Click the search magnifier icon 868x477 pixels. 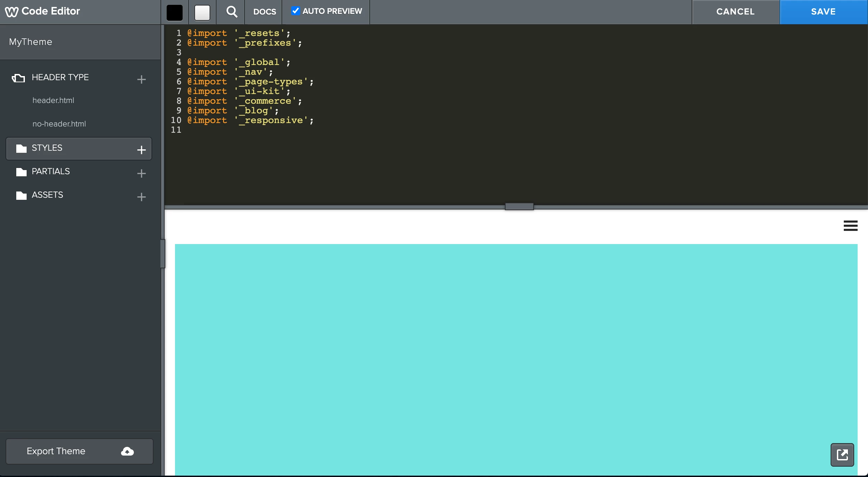[231, 12]
